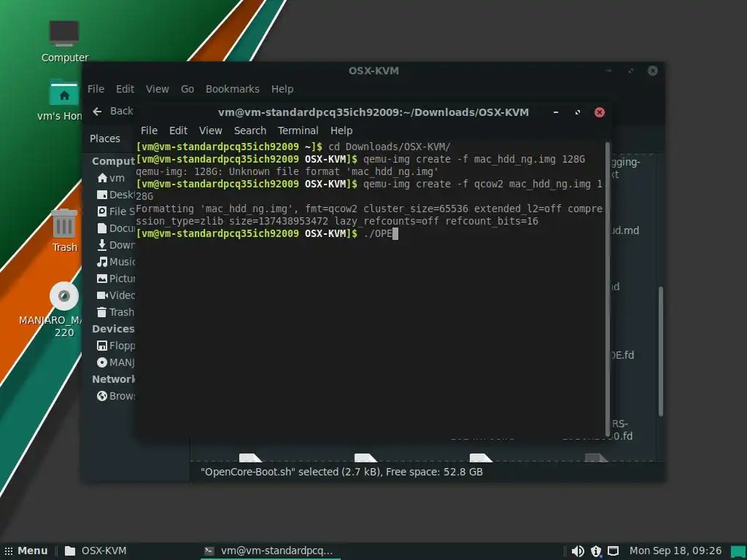747x560 pixels.
Task: Click the OSX-KVM file manager title
Action: [373, 71]
